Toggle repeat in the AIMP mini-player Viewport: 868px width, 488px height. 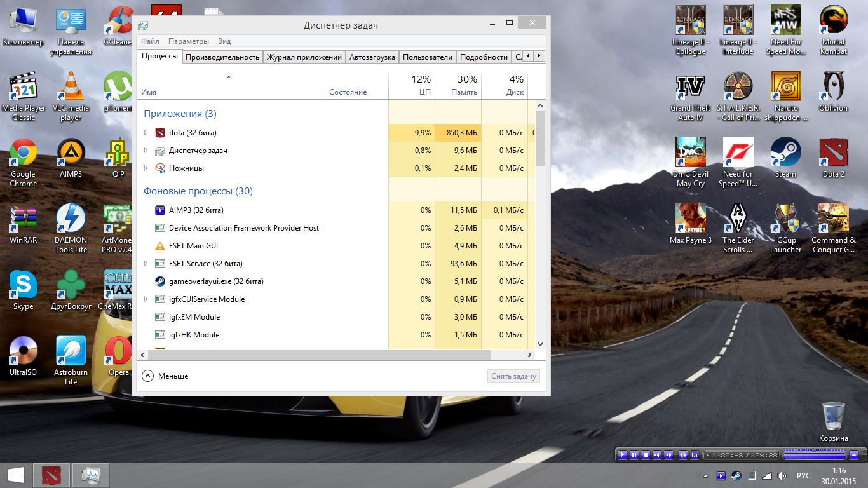click(x=683, y=455)
